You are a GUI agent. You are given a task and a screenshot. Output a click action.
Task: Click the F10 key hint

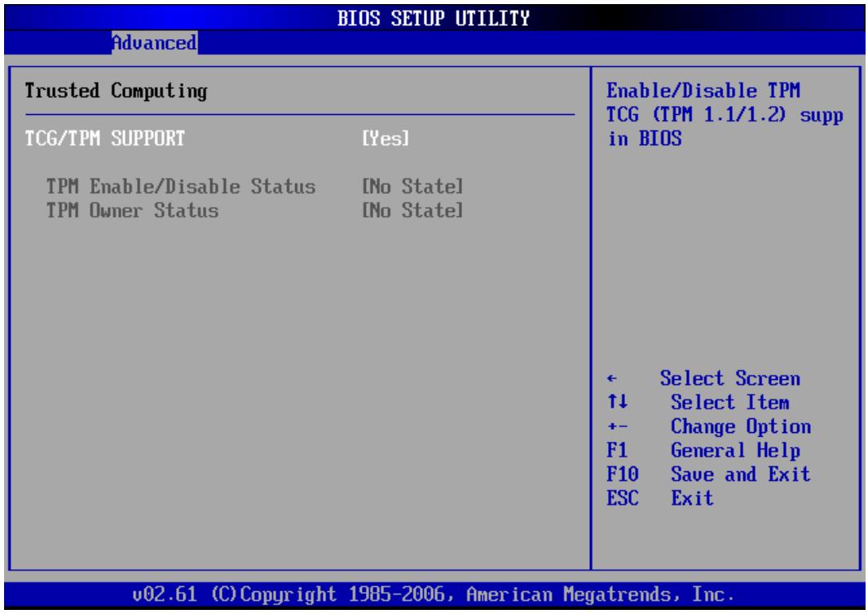pos(623,474)
